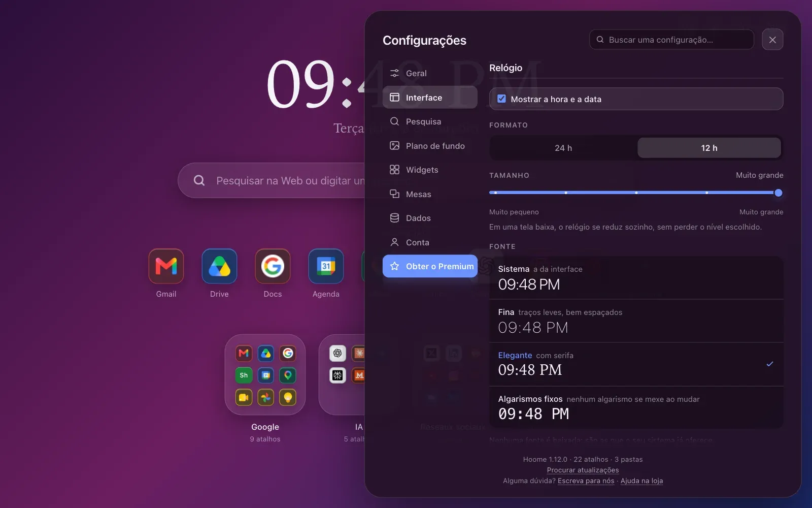Choose the Elegante serif clock font

tap(636, 364)
